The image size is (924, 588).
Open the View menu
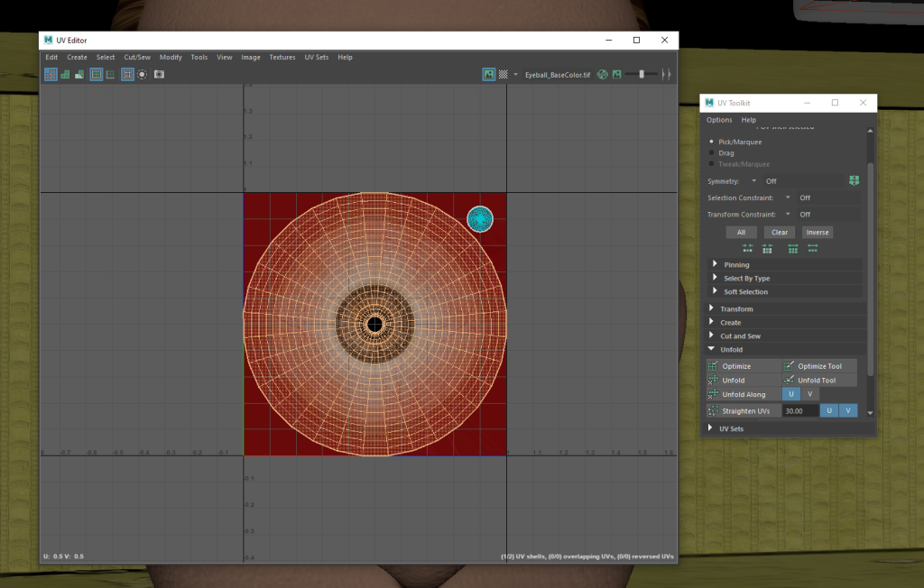point(225,57)
